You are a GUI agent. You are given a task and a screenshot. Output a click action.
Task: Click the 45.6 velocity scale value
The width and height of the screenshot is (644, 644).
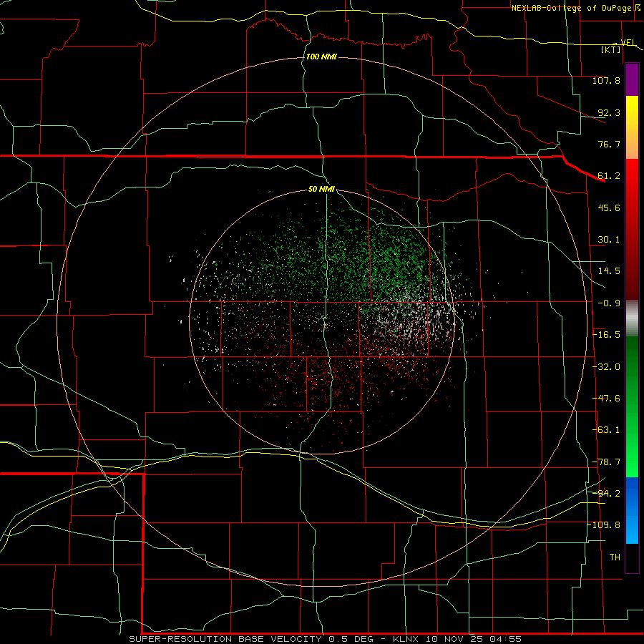coord(609,208)
